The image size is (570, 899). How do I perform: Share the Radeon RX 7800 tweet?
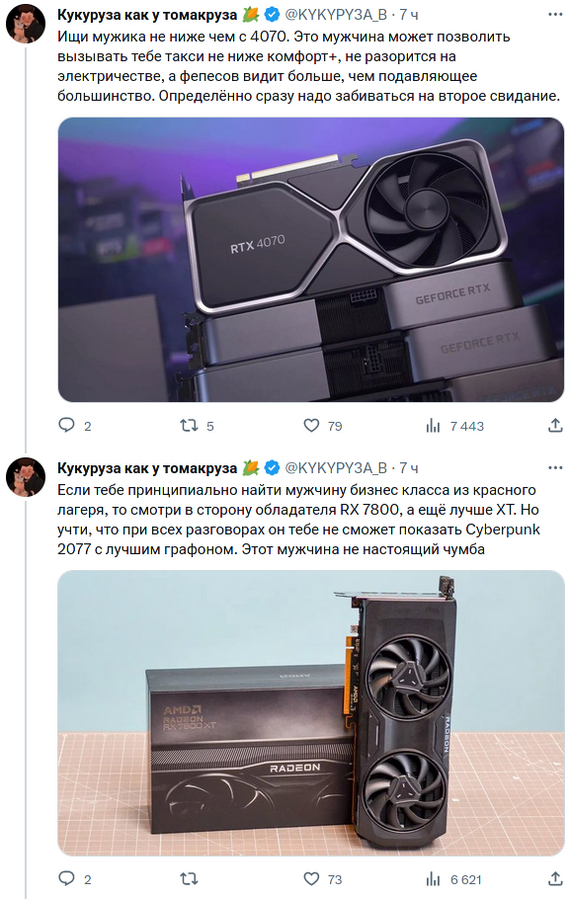555,878
